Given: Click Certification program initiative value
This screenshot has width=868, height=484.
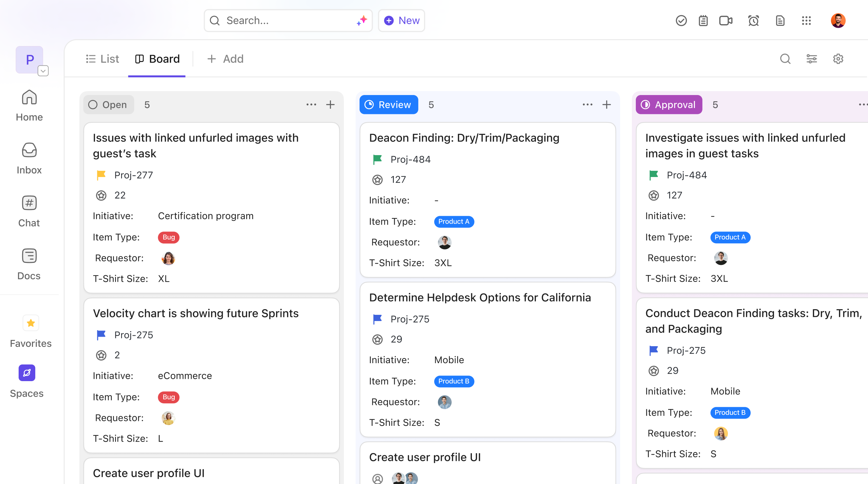Looking at the screenshot, I should coord(205,216).
